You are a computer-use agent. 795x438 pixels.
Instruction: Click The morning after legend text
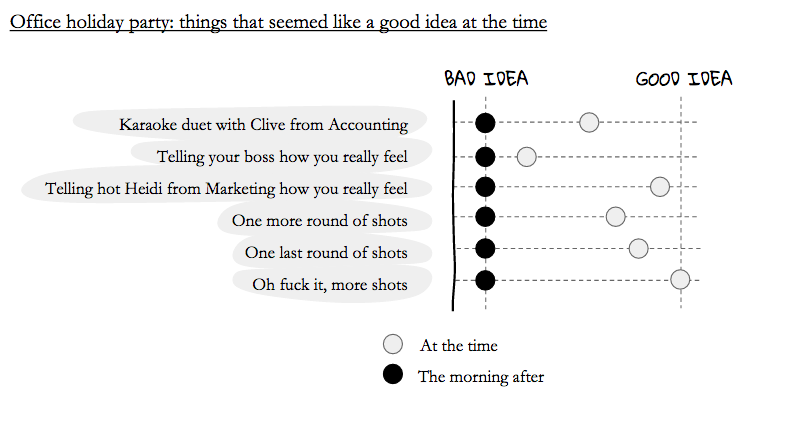(x=481, y=377)
